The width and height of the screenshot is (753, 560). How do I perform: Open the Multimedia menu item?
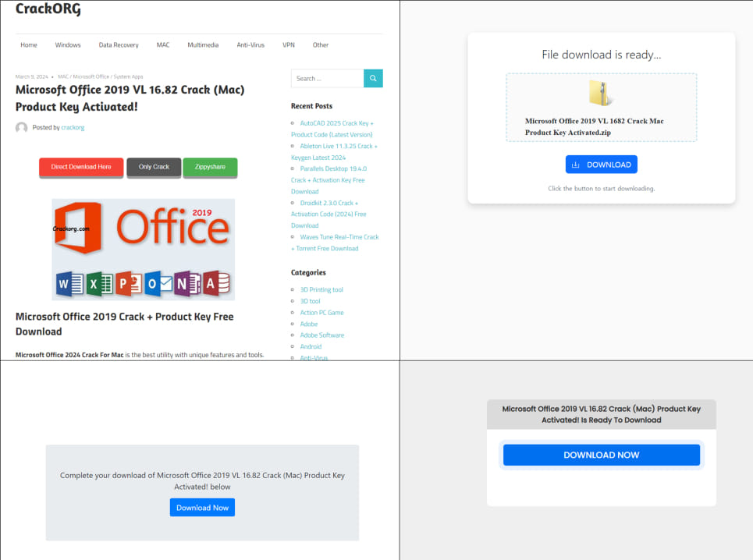[203, 45]
